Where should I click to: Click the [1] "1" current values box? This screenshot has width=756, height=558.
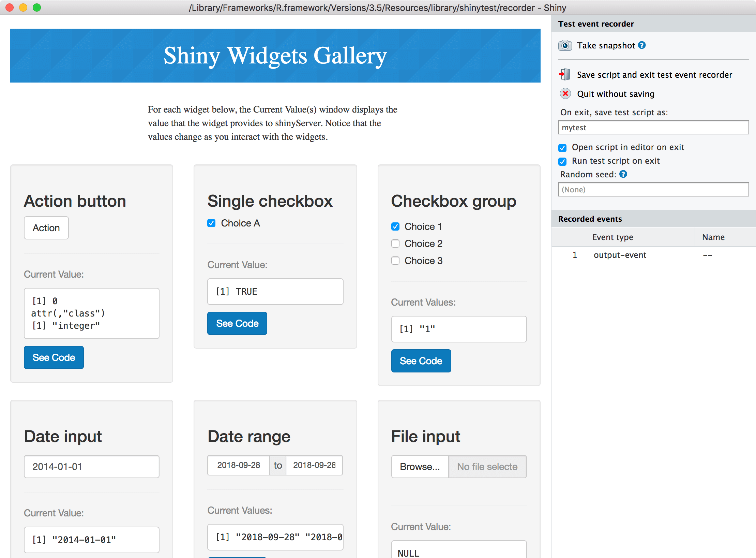coord(459,329)
